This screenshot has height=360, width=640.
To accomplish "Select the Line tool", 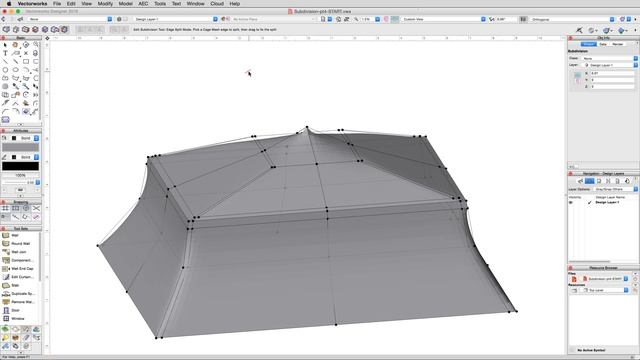I will (x=5, y=62).
